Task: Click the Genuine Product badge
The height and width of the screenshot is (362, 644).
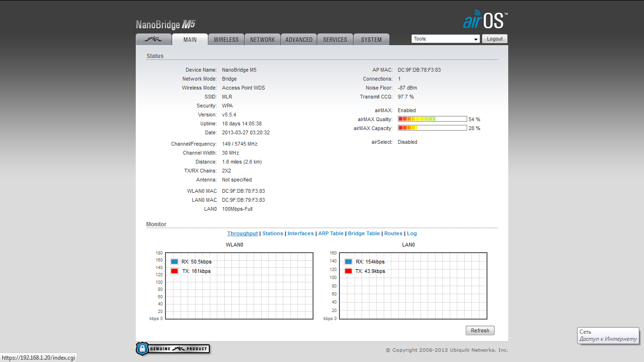Action: (x=173, y=349)
